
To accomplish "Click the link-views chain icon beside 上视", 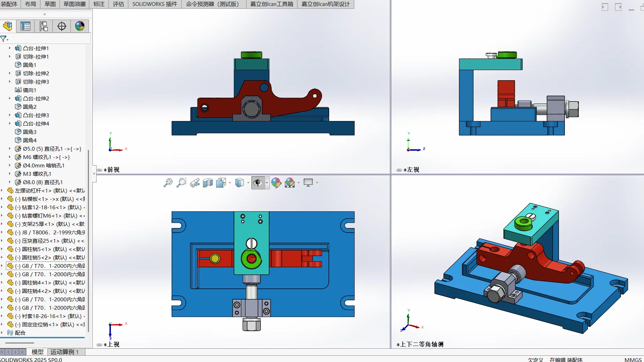I will 99,345.
